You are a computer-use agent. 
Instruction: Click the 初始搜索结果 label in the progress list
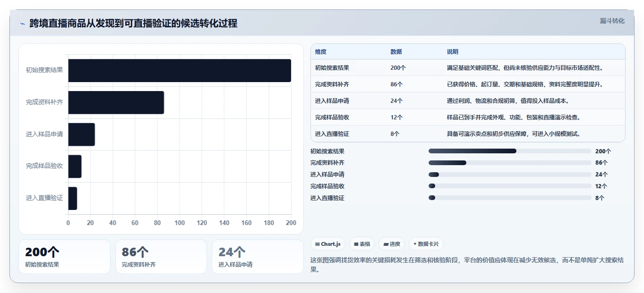coord(327,151)
